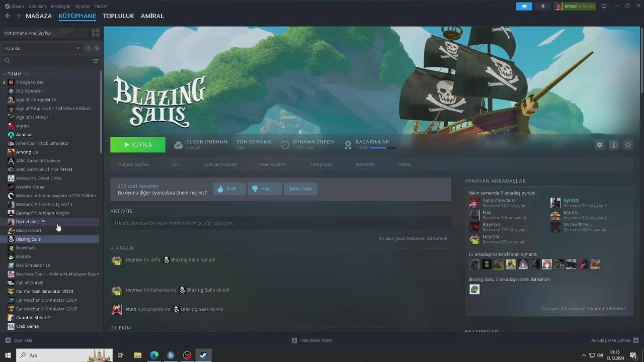Open the Görünüm menu

37,6
